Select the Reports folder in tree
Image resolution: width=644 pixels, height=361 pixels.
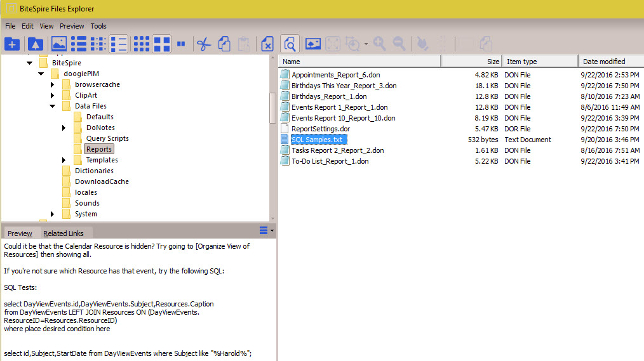pos(99,149)
